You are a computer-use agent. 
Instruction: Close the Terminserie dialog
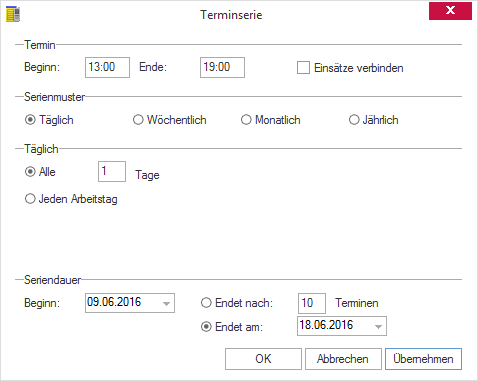click(450, 11)
